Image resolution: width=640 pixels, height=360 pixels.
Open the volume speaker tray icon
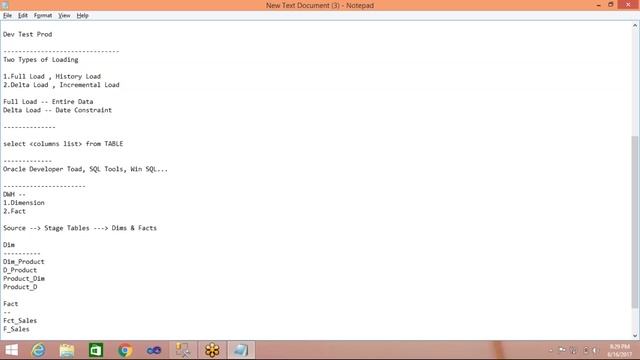pos(596,350)
